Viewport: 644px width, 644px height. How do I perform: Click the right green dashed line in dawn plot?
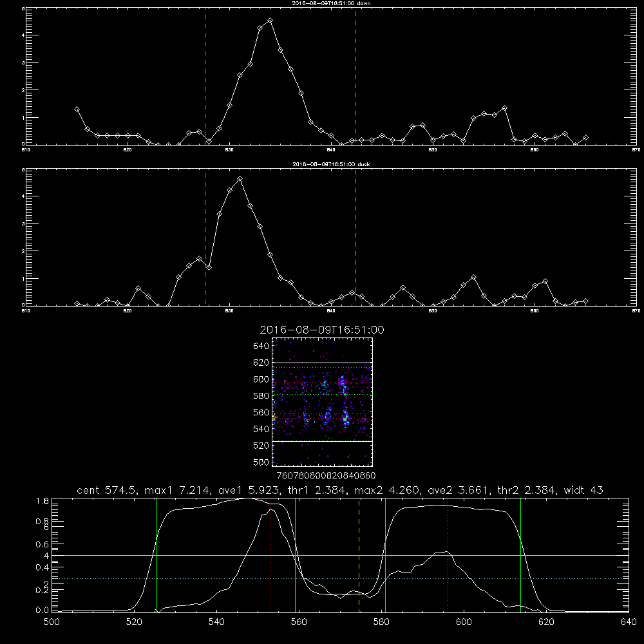coord(355,77)
